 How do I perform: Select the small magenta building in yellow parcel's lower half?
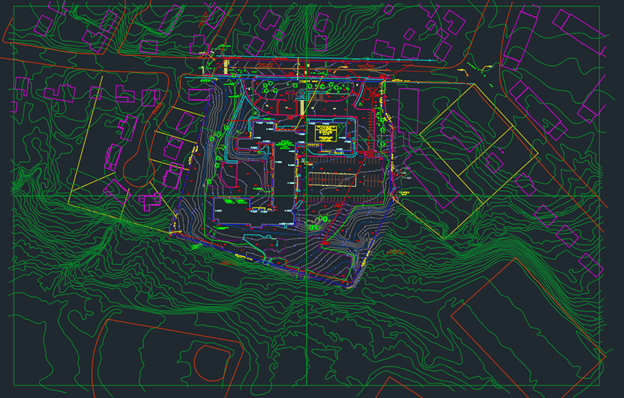494,162
